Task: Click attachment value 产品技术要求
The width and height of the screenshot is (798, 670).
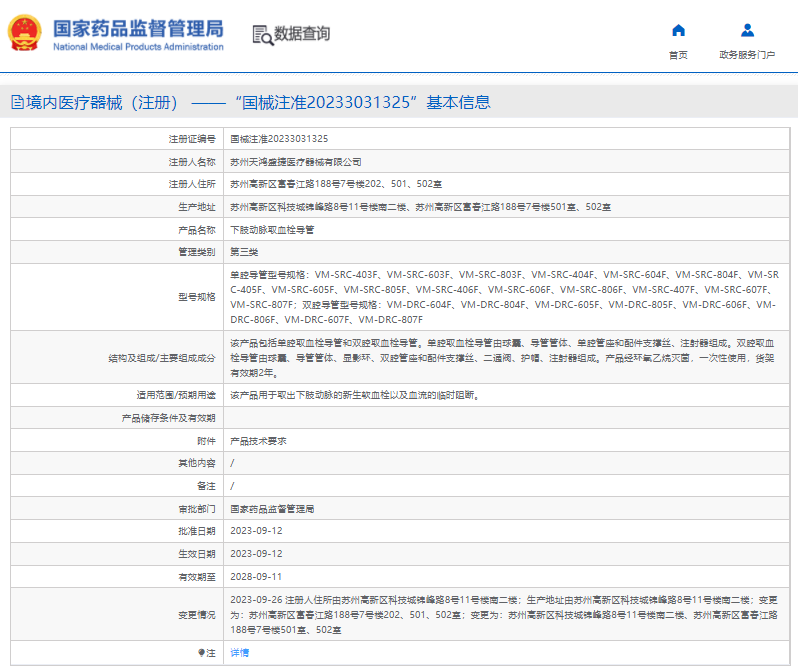Action: click(258, 441)
